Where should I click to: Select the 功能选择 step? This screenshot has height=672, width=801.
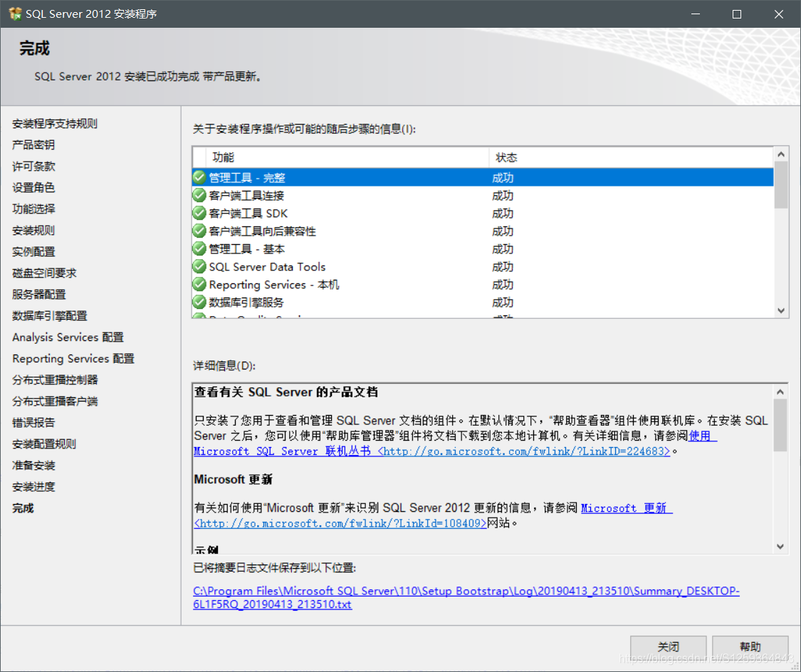click(33, 209)
